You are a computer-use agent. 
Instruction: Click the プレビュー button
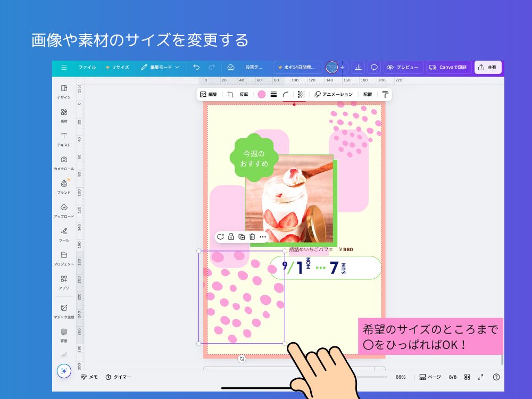click(x=403, y=68)
